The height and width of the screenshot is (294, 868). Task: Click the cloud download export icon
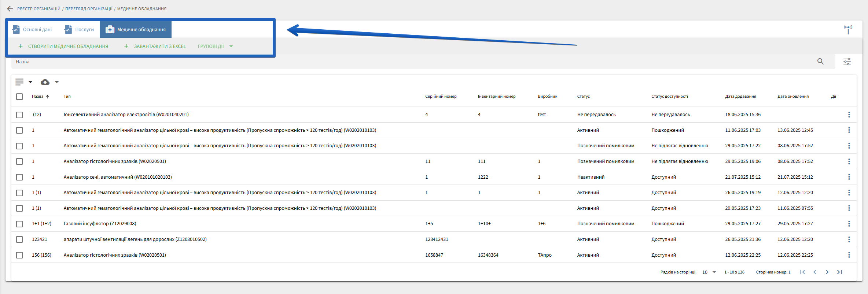(x=45, y=82)
